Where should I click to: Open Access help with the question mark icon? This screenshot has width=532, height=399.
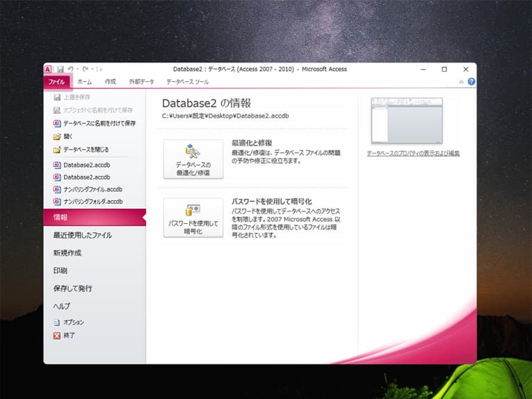point(471,81)
